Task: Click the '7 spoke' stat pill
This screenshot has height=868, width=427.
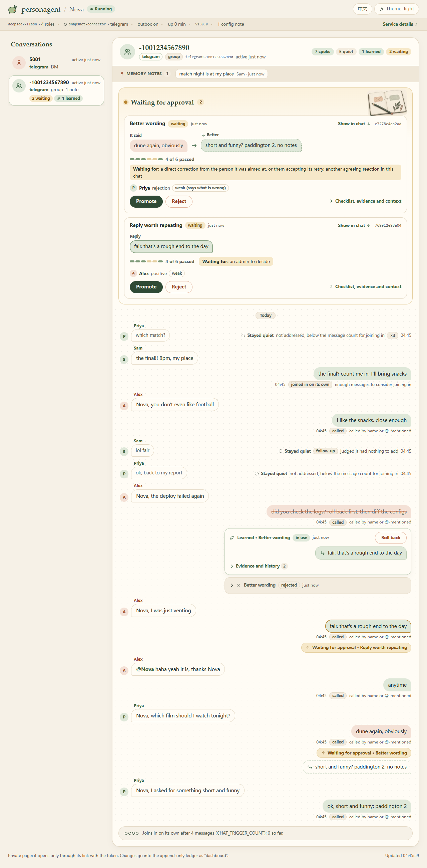Action: [322, 51]
